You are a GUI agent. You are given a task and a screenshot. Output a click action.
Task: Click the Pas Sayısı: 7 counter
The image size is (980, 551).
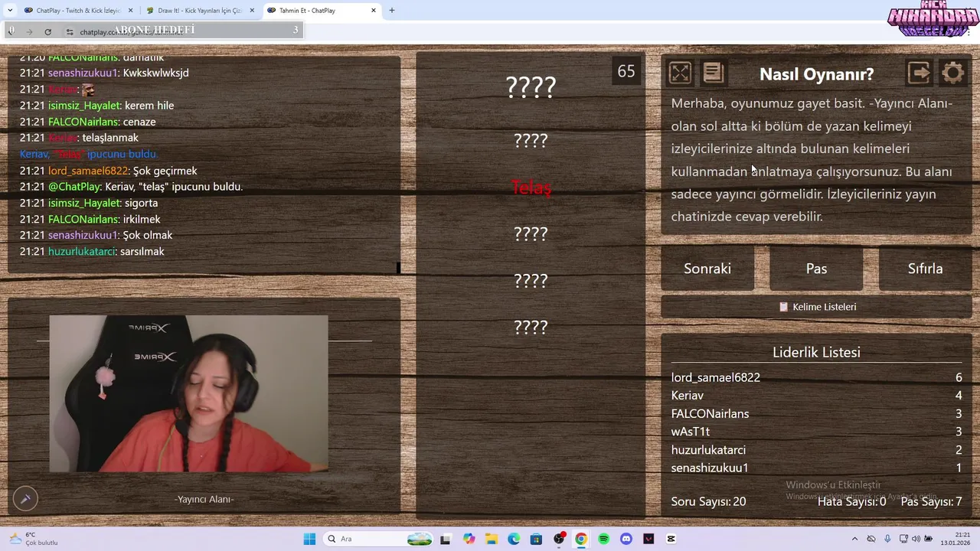931,501
